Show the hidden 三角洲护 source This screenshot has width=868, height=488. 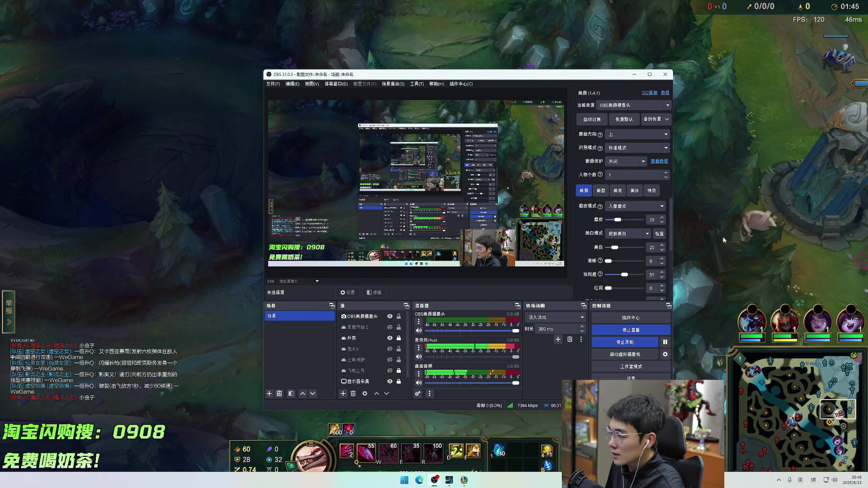pos(390,360)
